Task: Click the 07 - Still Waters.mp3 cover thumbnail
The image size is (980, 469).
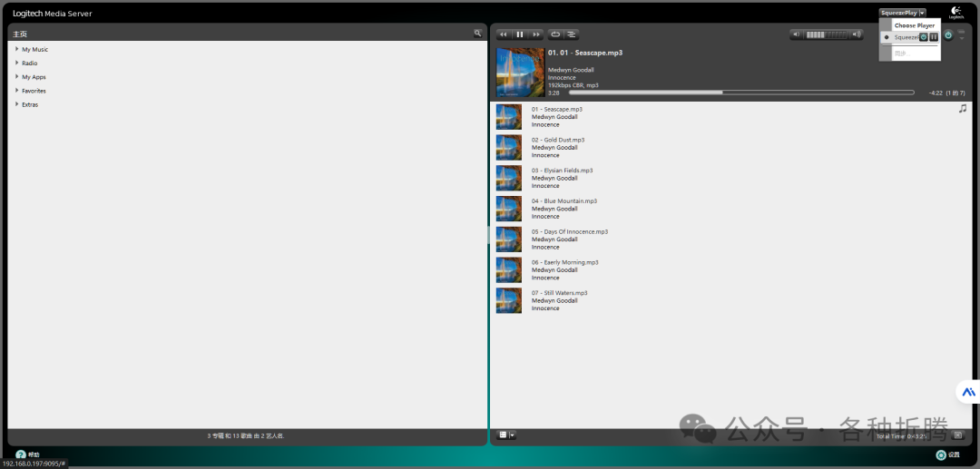Action: coord(509,300)
